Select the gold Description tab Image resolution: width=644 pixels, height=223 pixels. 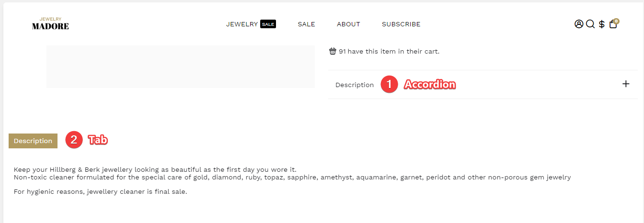(33, 141)
